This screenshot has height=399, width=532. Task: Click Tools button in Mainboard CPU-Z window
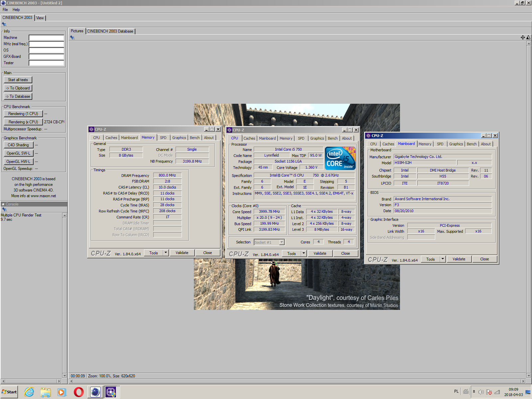431,259
